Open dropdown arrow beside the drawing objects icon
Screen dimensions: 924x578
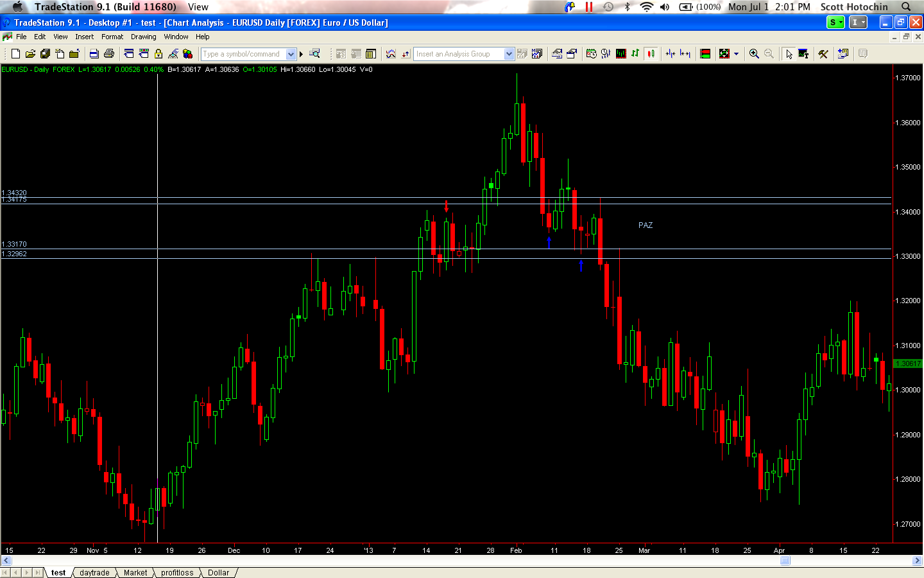click(736, 54)
